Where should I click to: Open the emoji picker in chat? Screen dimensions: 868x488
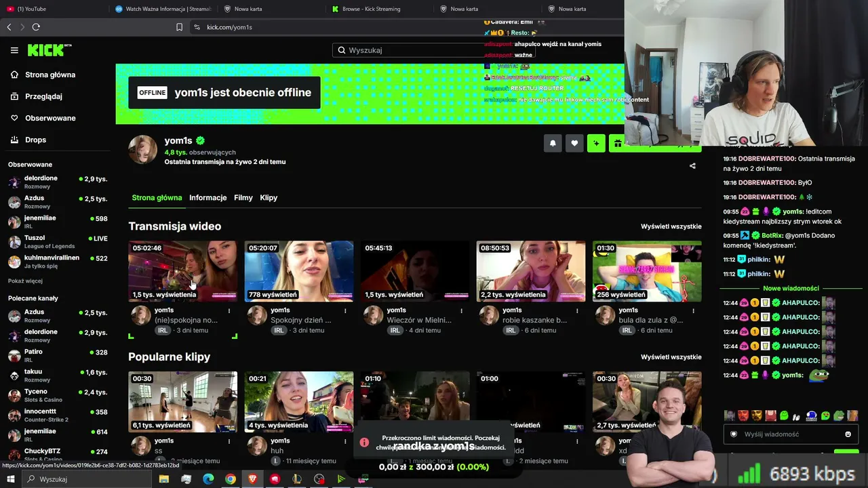(848, 434)
